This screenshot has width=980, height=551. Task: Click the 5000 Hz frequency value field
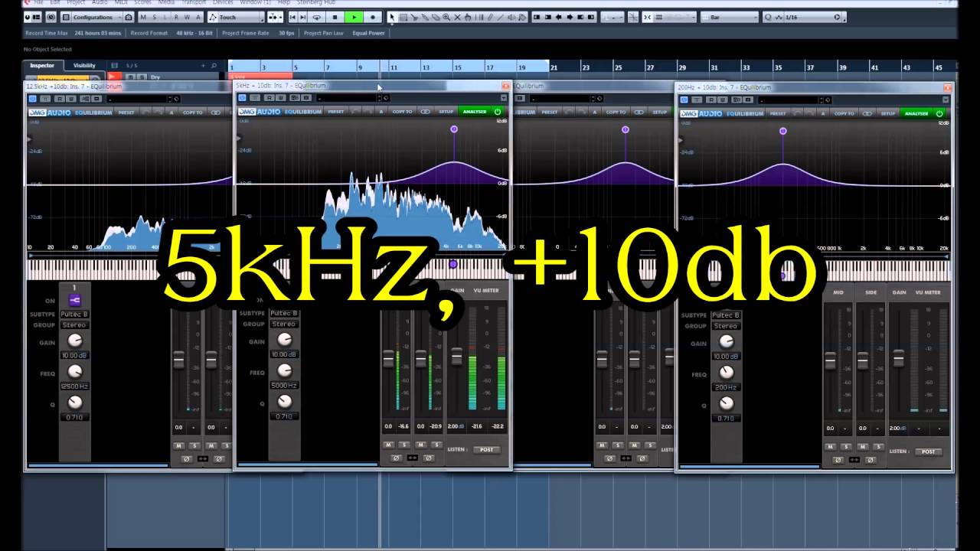pos(283,386)
